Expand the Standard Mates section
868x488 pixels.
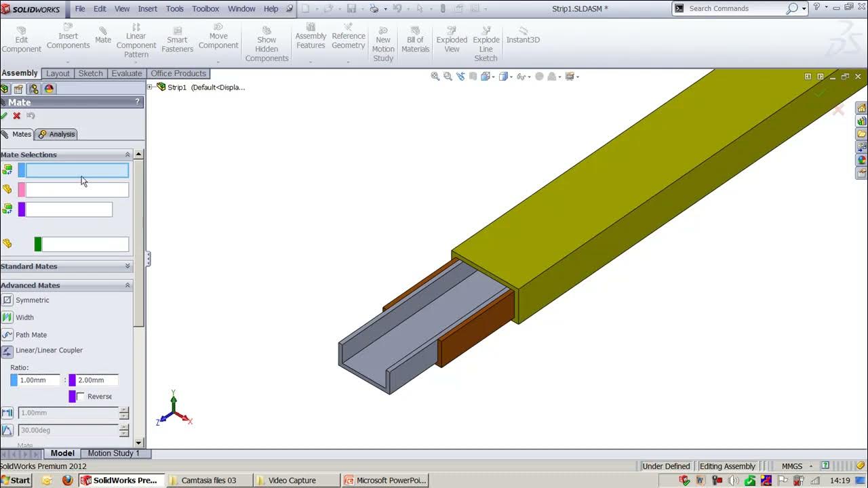pos(127,266)
